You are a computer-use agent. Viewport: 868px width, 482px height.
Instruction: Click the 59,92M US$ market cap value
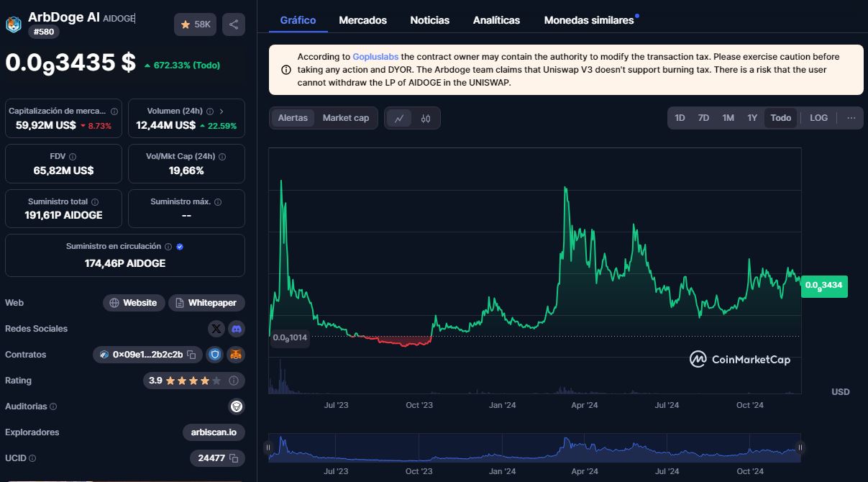pyautogui.click(x=46, y=125)
